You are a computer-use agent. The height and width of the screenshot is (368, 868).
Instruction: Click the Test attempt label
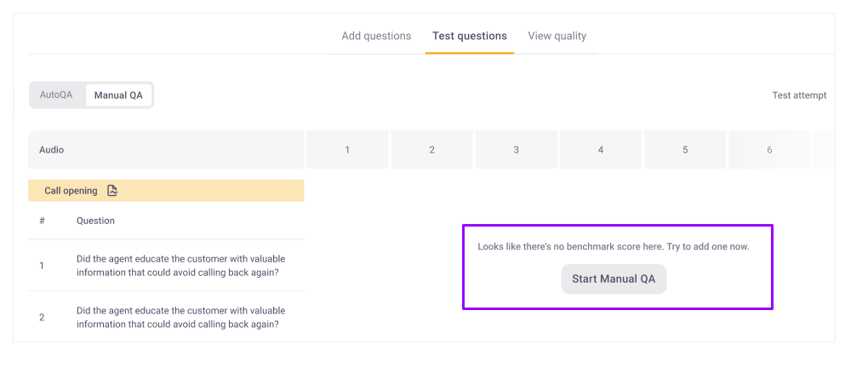click(799, 95)
